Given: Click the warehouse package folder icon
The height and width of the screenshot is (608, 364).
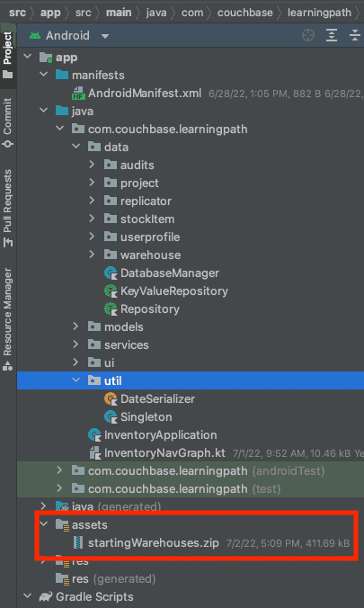Looking at the screenshot, I should (x=111, y=255).
